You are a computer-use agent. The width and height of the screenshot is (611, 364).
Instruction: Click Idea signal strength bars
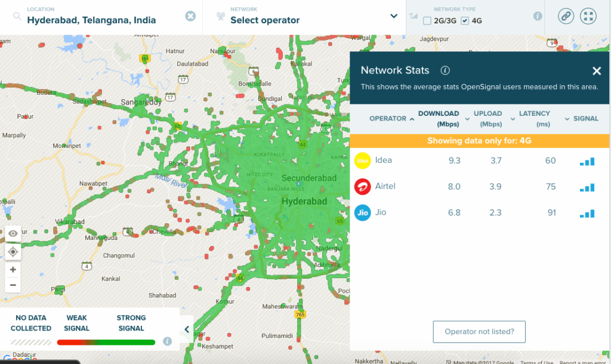pyautogui.click(x=587, y=161)
